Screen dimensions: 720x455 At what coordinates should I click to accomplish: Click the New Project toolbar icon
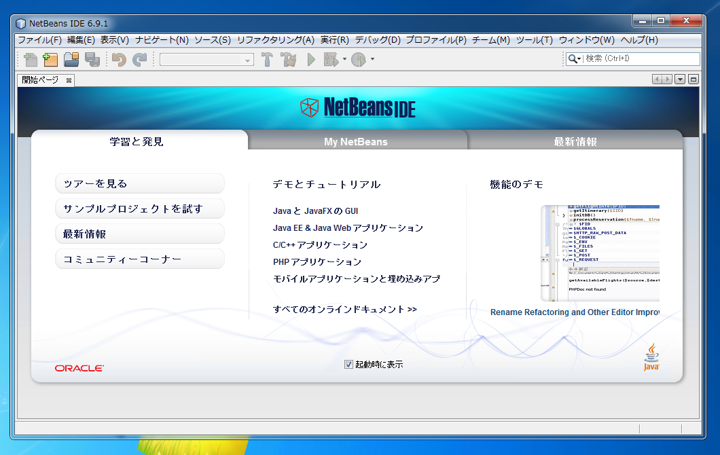51,59
